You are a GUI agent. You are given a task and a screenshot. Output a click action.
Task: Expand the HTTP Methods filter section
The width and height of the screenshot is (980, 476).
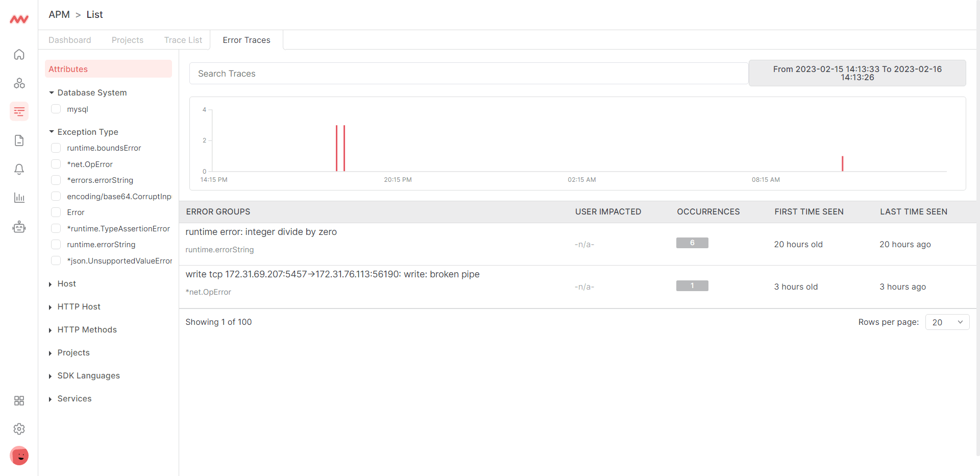point(83,330)
